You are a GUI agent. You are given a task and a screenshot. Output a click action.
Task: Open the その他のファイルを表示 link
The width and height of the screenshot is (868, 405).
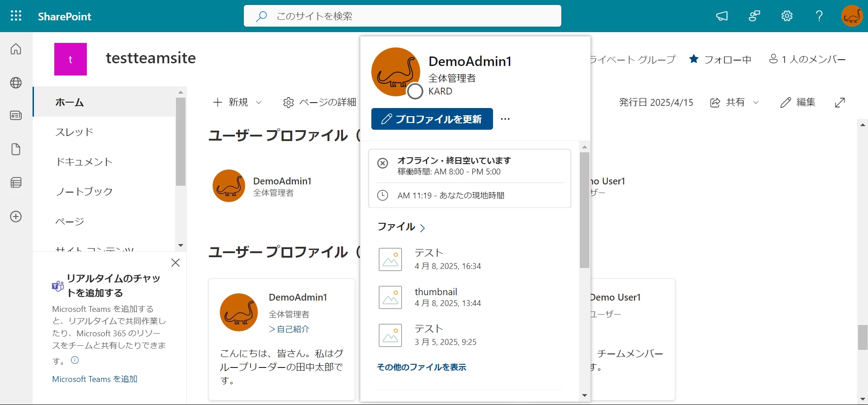click(422, 367)
